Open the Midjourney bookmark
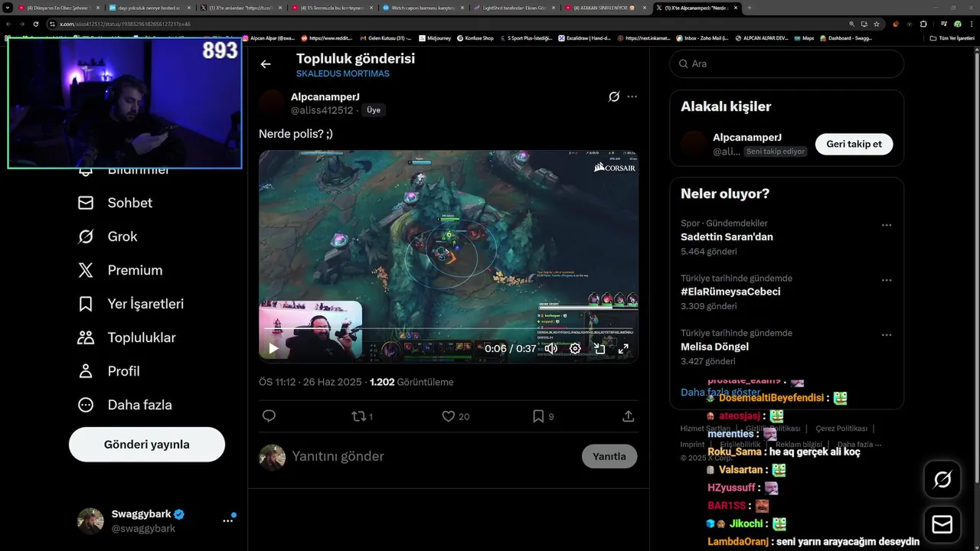Viewport: 980px width, 551px height. 435,37
